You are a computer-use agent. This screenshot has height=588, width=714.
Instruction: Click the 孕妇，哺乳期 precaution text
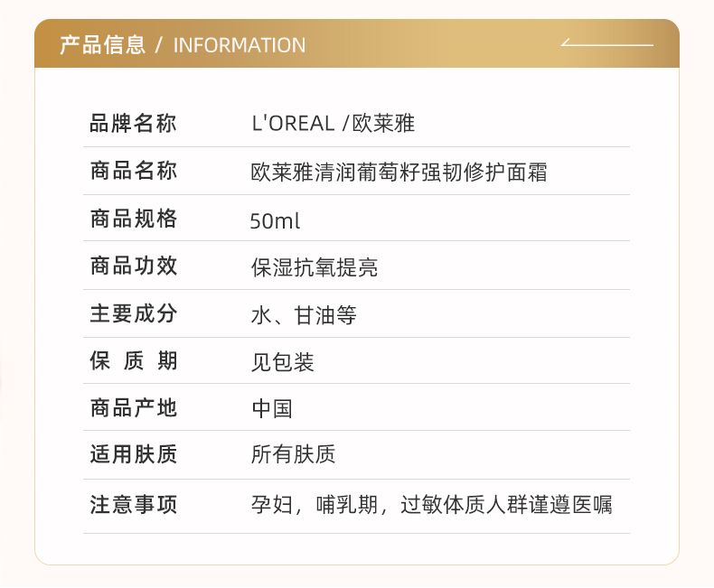point(315,505)
